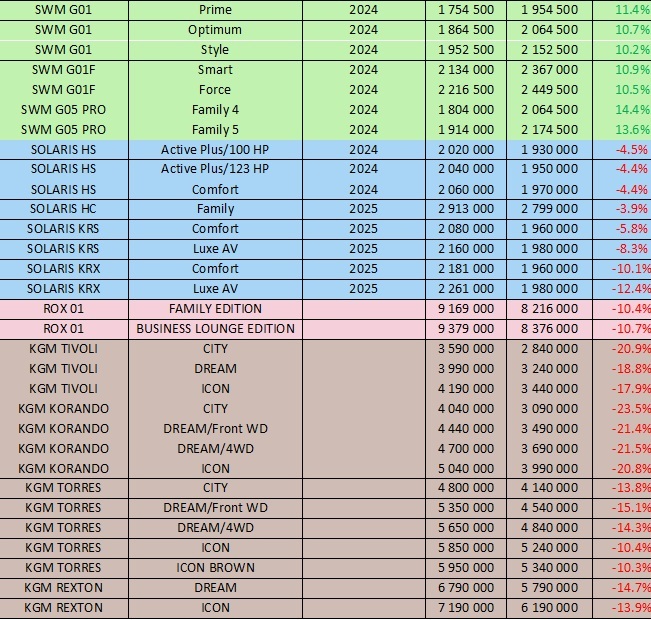Click BUSINESS LOUNGE EDITION cell
The image size is (651, 620).
click(x=215, y=329)
